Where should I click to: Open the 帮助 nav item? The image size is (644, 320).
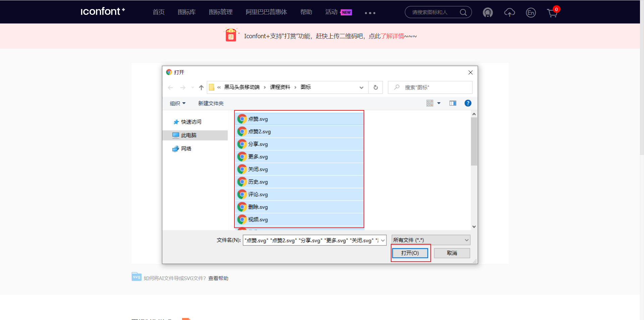[x=306, y=12]
